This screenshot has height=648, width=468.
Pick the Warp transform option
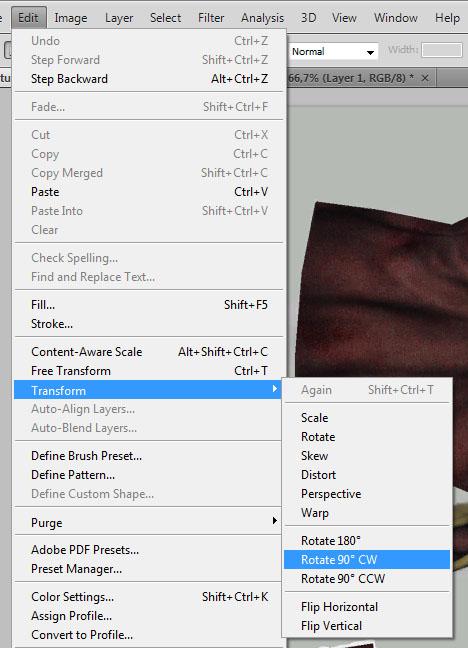pos(367,513)
